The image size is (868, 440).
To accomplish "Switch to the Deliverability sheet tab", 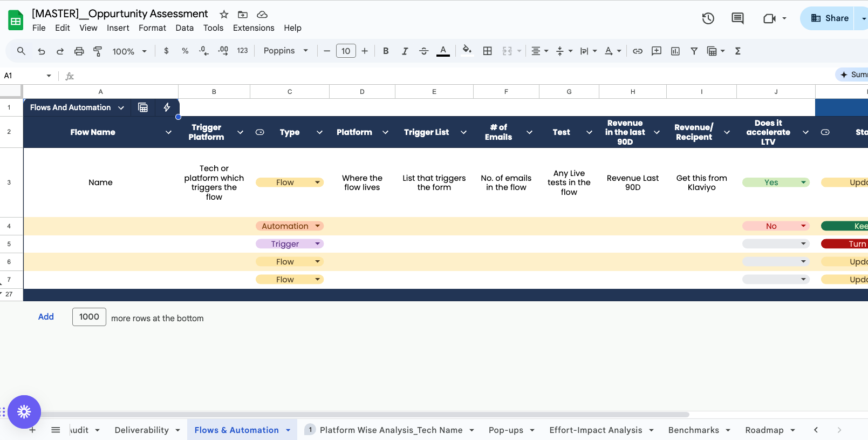I will pyautogui.click(x=141, y=430).
